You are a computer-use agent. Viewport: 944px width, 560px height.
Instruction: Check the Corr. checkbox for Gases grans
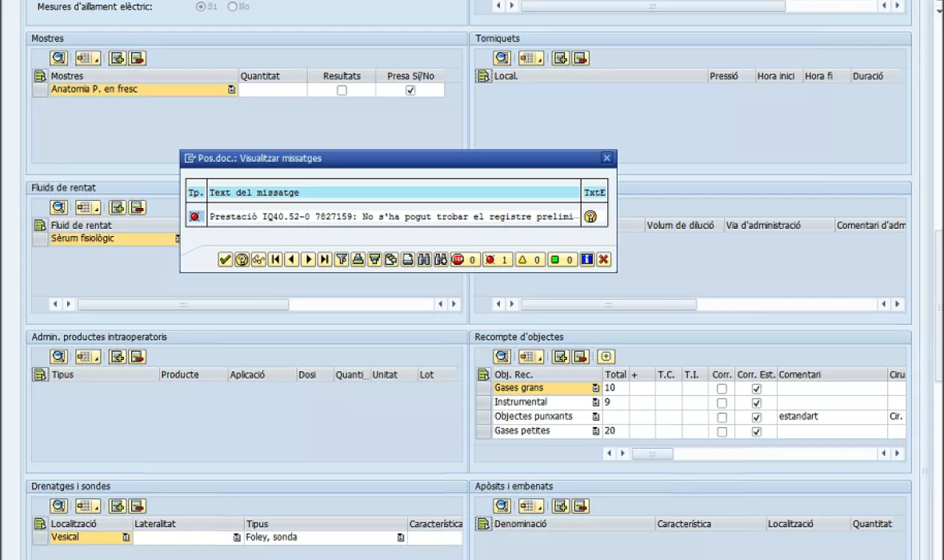click(722, 389)
